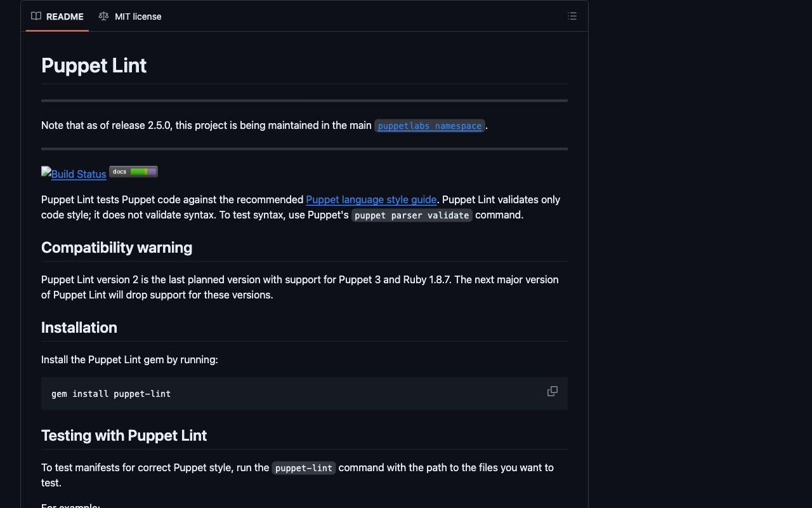This screenshot has width=812, height=508.
Task: Click the inline 'puppet-lint' command code
Action: (x=304, y=468)
